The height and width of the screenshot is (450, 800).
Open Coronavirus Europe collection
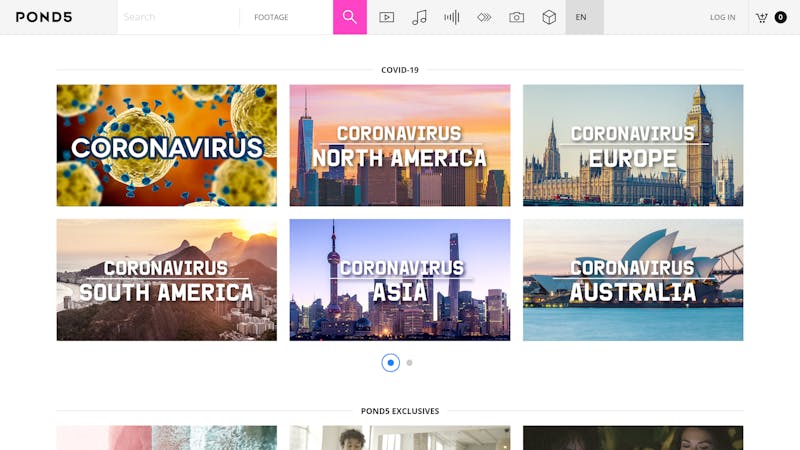tap(633, 145)
